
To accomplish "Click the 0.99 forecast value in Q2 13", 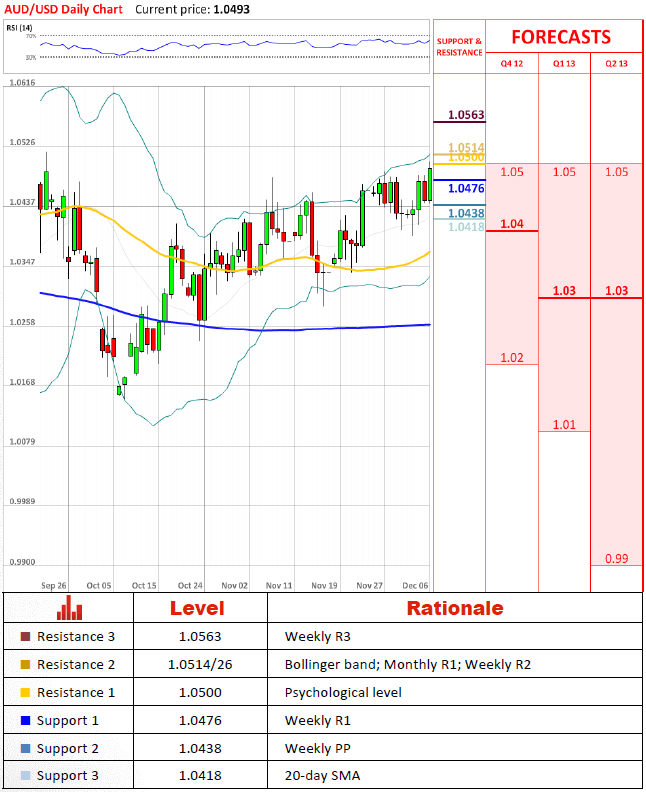I will (x=617, y=558).
